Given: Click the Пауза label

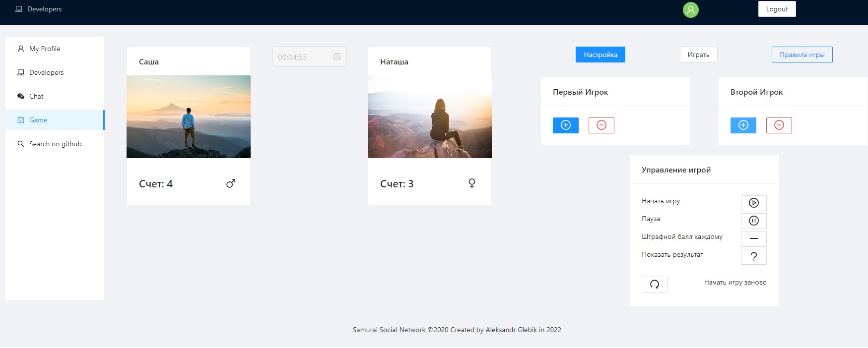Looking at the screenshot, I should pyautogui.click(x=651, y=219).
